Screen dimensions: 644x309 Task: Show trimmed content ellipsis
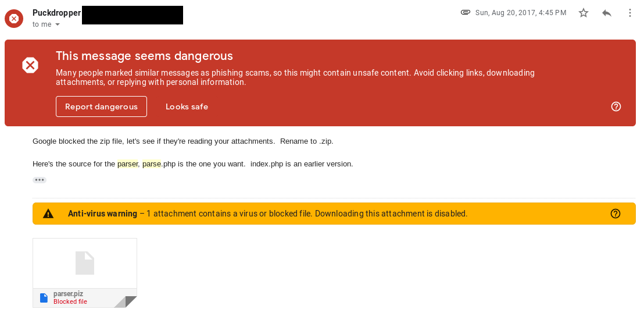pos(40,180)
